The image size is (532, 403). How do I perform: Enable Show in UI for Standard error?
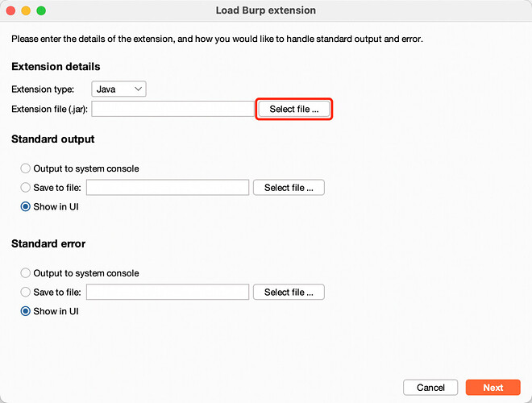click(x=27, y=311)
